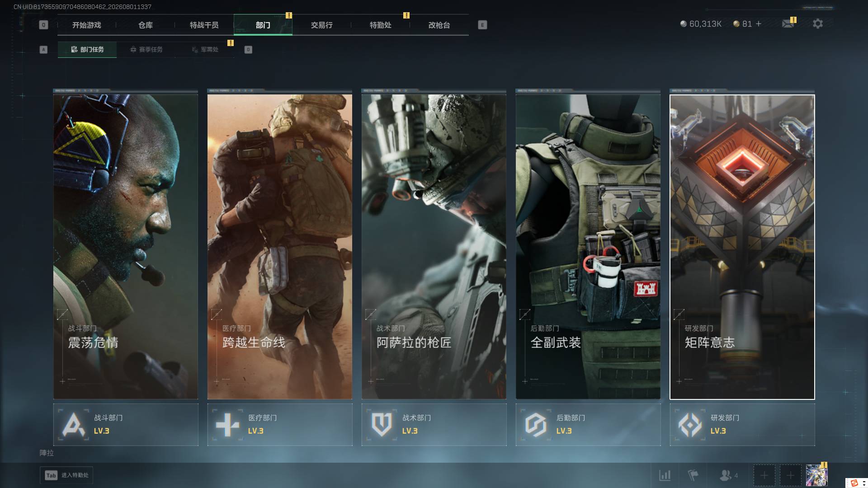
Task: Open the 交易行 tab
Action: (322, 25)
